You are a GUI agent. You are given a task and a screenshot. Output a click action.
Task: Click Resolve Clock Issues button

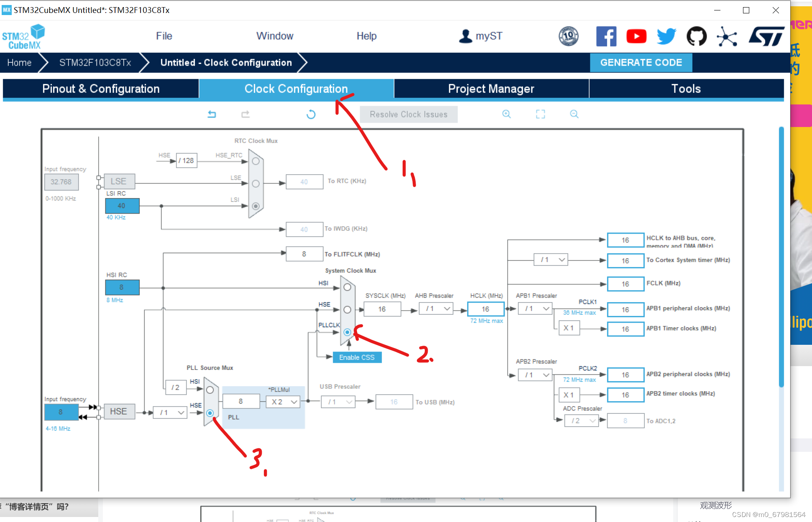[x=409, y=114]
